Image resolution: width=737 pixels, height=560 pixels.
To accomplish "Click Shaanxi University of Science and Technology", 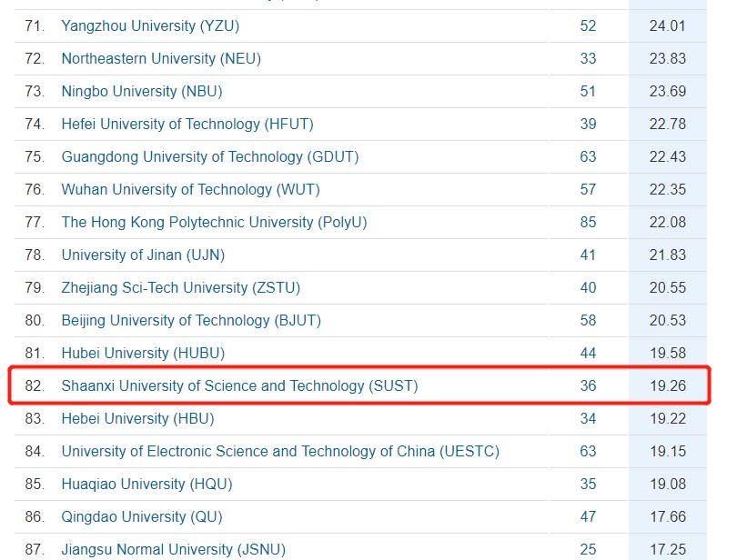I will (x=239, y=385).
